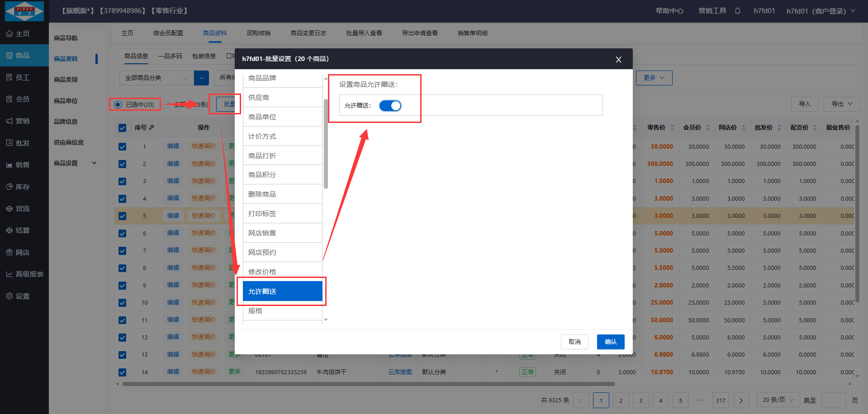This screenshot has height=414, width=868.
Task: Click the 取消 button
Action: pyautogui.click(x=574, y=342)
